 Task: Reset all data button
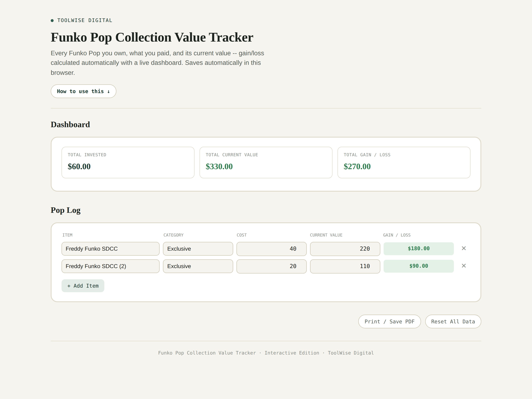tap(453, 321)
